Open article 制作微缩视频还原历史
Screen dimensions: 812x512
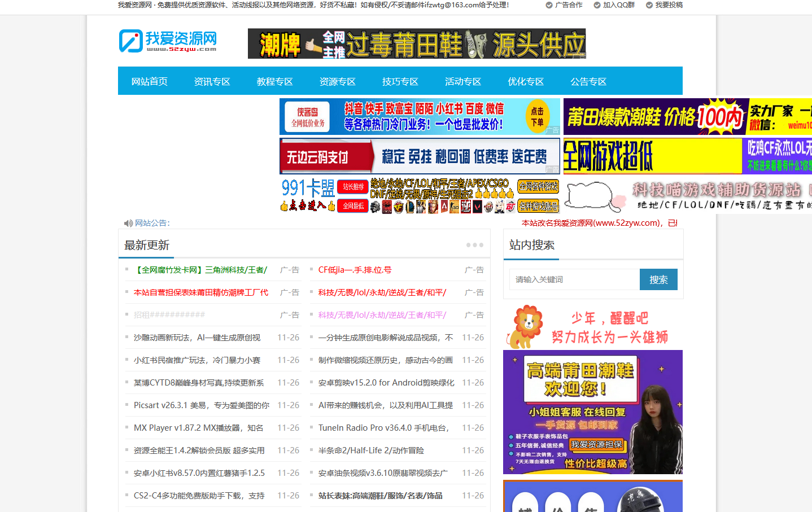386,360
